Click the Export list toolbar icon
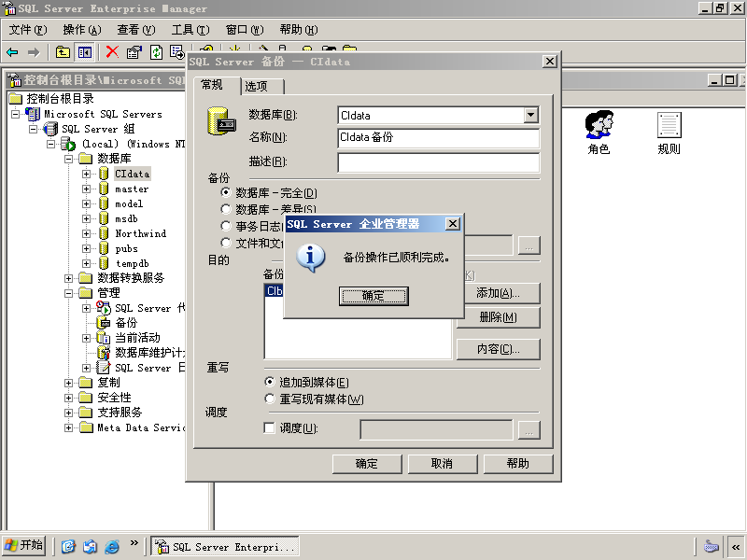747x560 pixels. [x=177, y=52]
